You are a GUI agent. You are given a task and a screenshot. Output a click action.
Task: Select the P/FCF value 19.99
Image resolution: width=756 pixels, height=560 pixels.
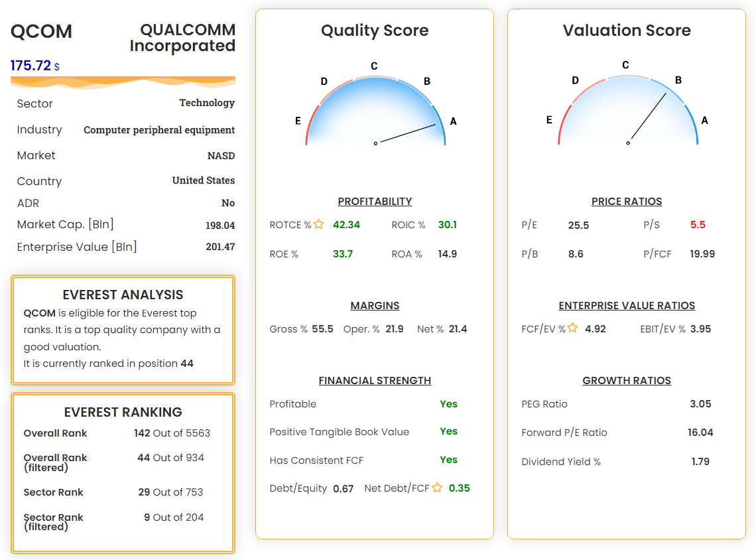[702, 253]
